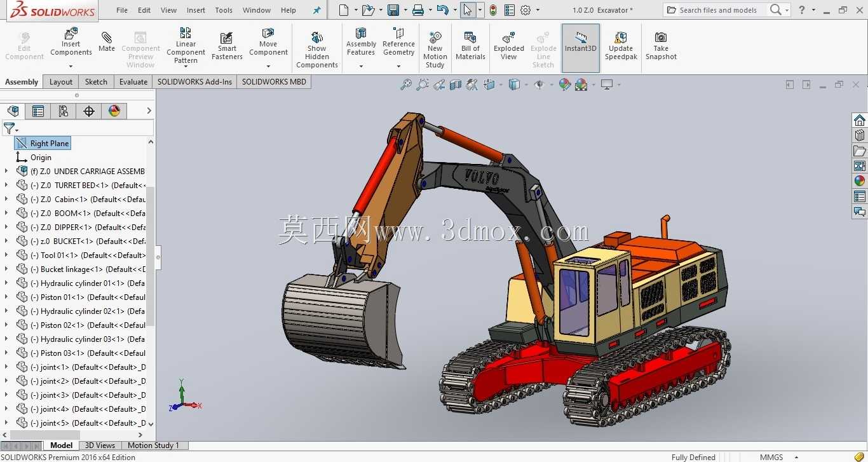Viewport: 868px width, 462px height.
Task: Click the Save disk icon
Action: (x=393, y=10)
